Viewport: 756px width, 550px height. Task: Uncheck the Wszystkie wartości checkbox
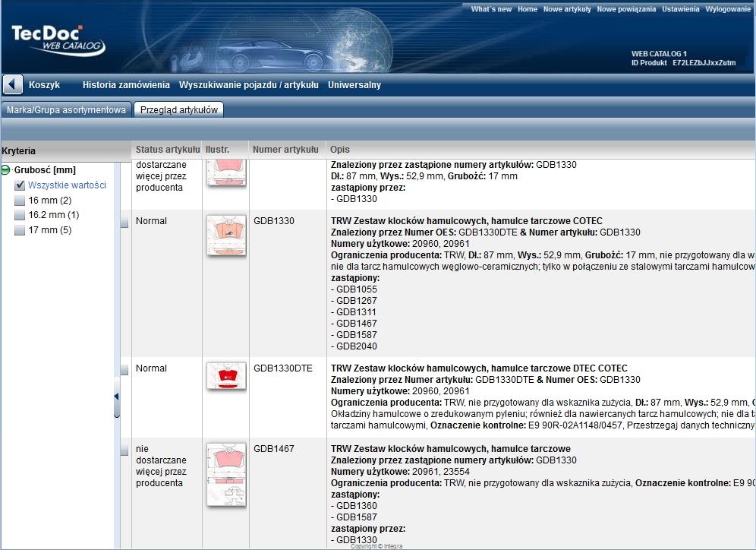20,185
